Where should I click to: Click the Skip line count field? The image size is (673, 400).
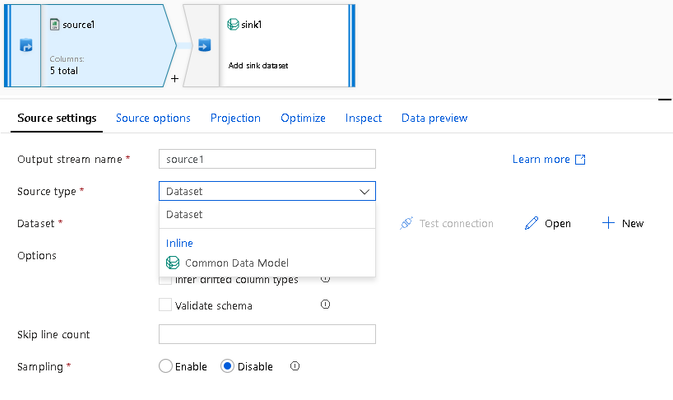(267, 334)
